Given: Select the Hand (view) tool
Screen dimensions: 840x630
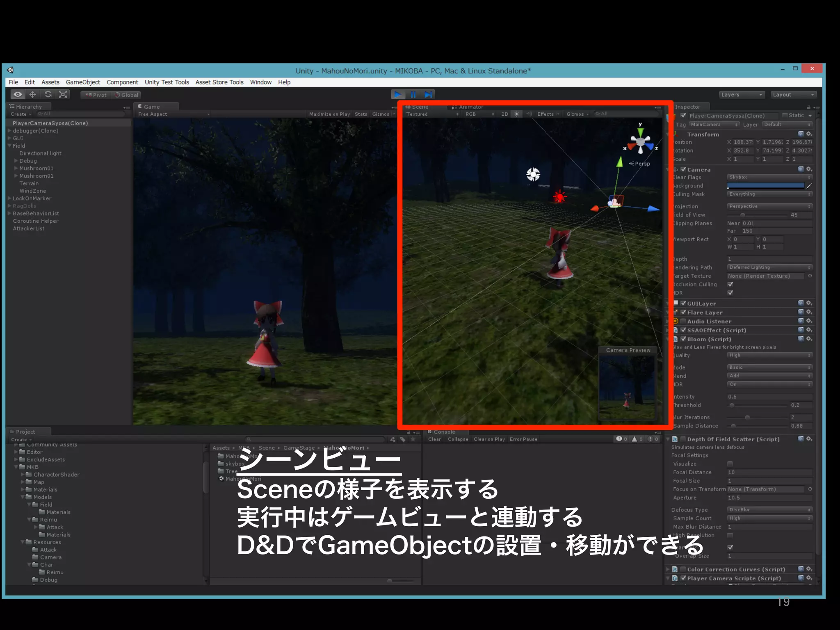Looking at the screenshot, I should 18,94.
